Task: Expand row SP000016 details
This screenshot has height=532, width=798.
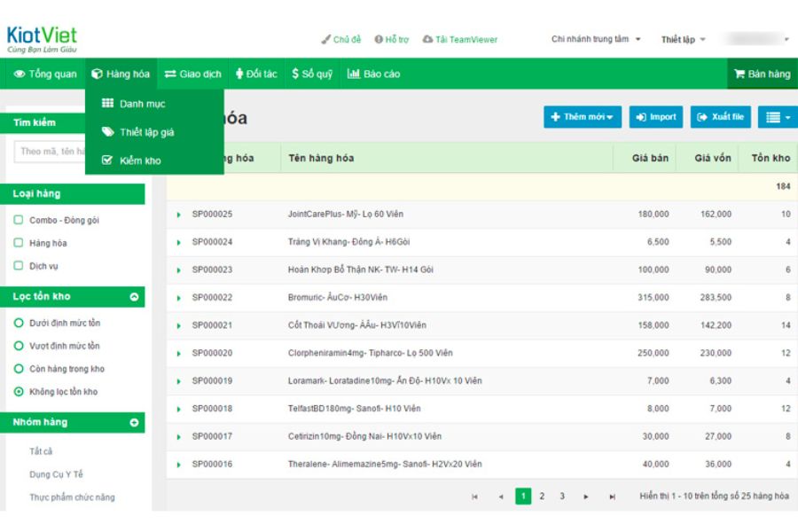Action: pos(178,465)
